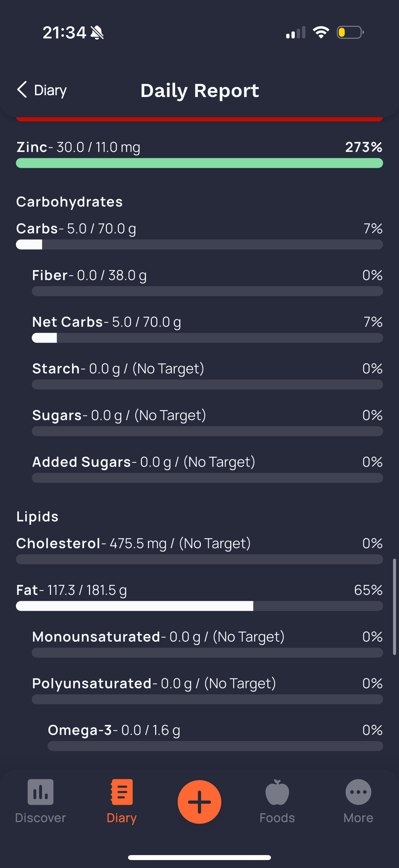Select the Zinc nutrient row
This screenshot has width=399, height=868.
pos(199,148)
